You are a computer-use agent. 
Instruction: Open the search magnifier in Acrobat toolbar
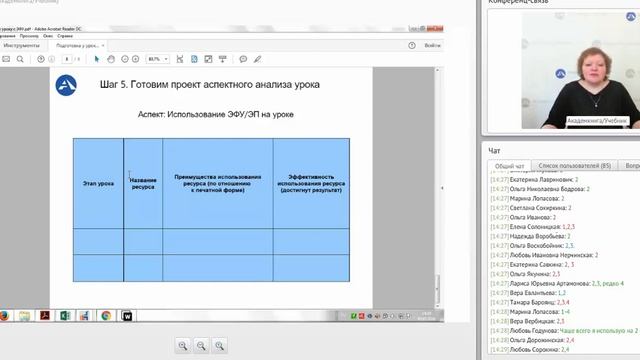click(x=20, y=59)
